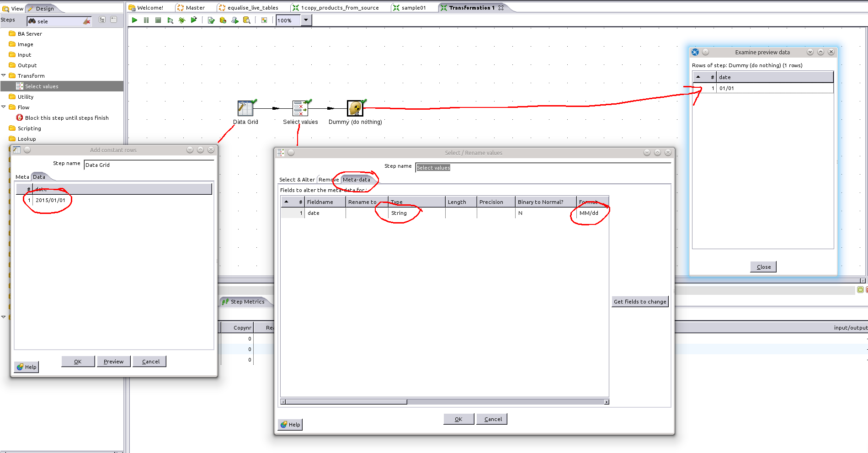Generate SQL for the transformation

coord(235,20)
